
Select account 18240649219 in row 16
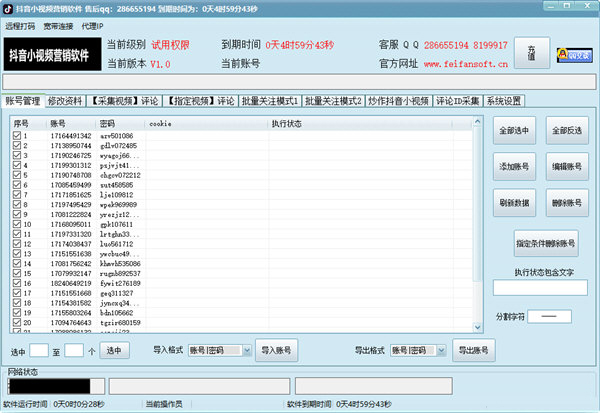pyautogui.click(x=71, y=283)
